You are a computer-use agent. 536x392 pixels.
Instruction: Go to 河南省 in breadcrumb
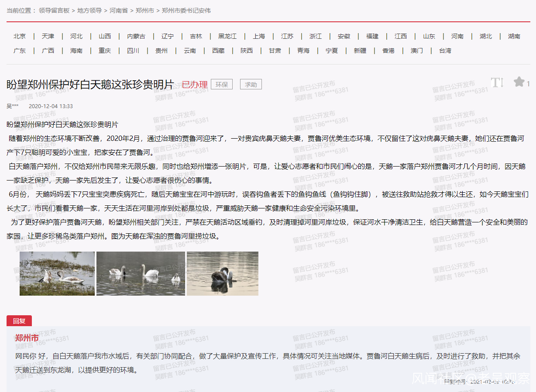point(119,10)
